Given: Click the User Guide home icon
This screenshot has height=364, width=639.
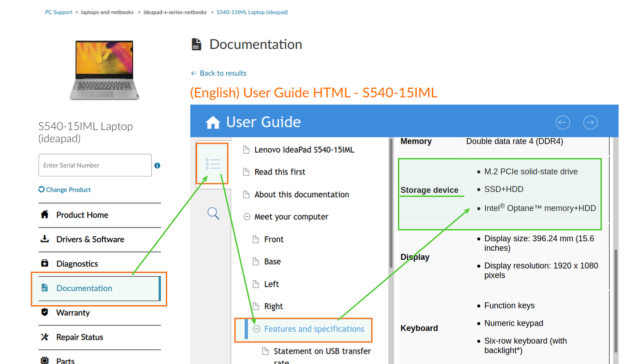Looking at the screenshot, I should point(213,122).
